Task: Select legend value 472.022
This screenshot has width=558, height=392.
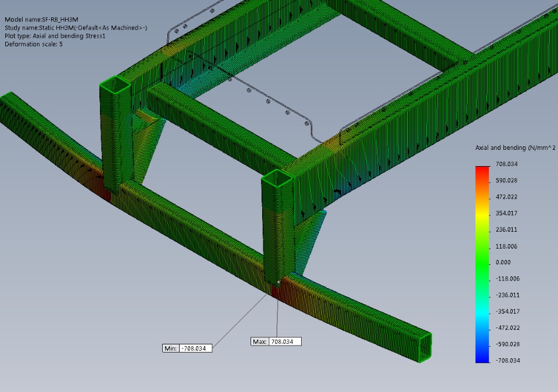Action: click(x=506, y=197)
